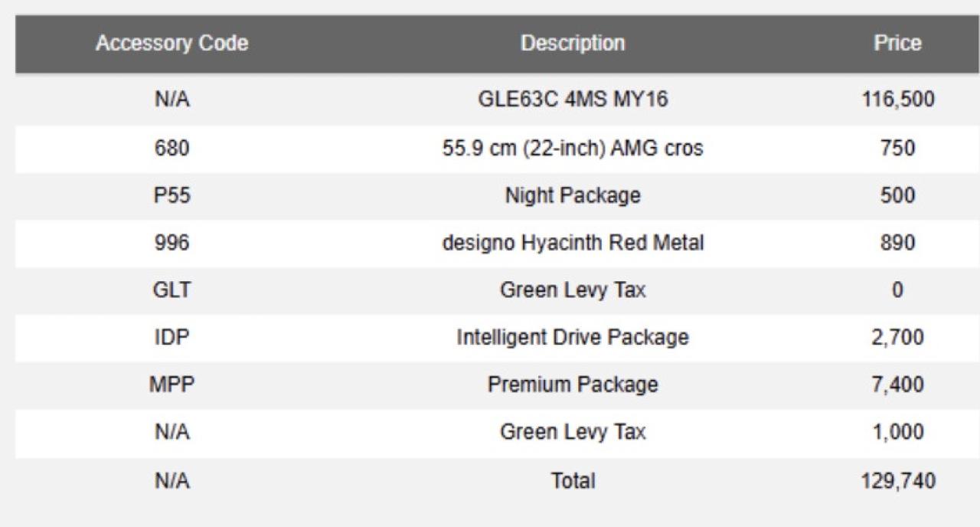980x527 pixels.
Task: Click the GLT accessory code
Action: pyautogui.click(x=171, y=290)
